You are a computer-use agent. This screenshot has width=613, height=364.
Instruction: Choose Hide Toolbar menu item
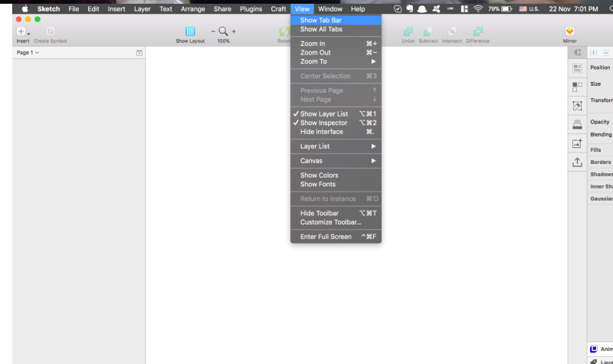(x=336, y=213)
